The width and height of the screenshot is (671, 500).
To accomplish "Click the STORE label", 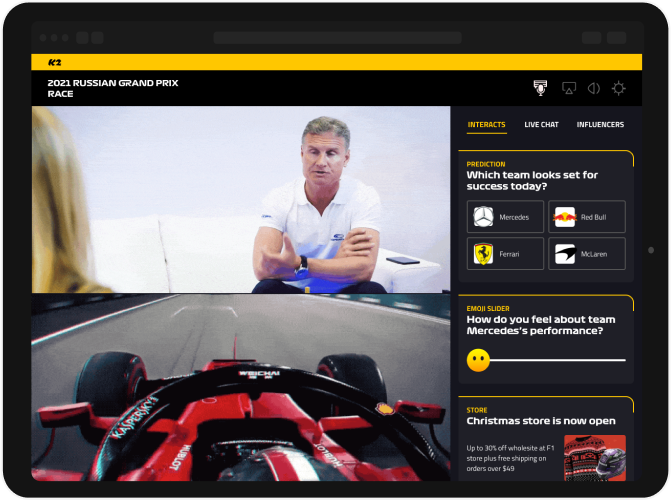I will pos(477,410).
